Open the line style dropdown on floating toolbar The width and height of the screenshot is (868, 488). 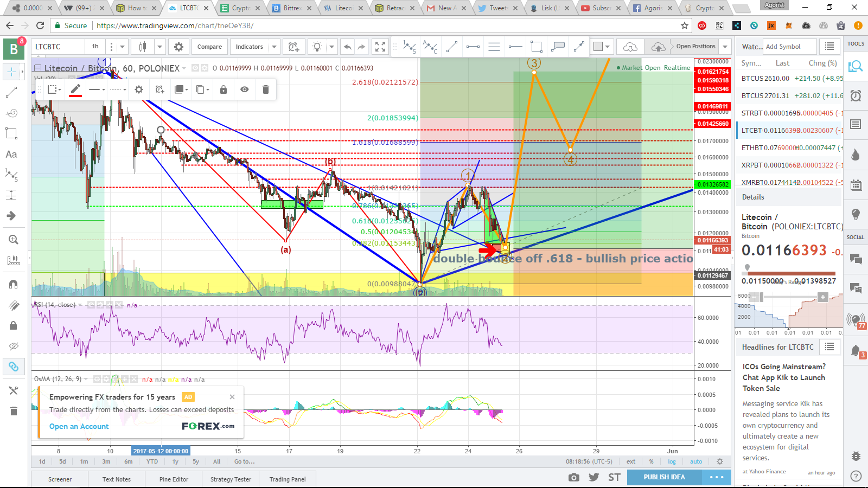pyautogui.click(x=118, y=89)
